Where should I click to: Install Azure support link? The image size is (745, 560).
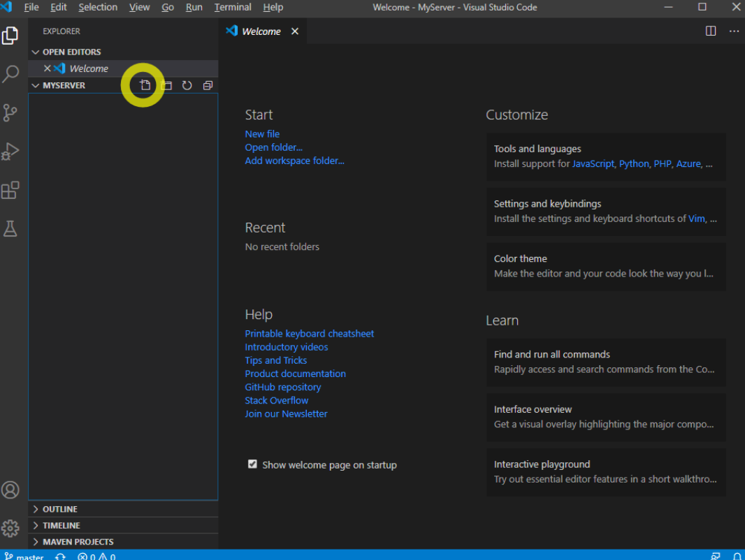(x=688, y=163)
